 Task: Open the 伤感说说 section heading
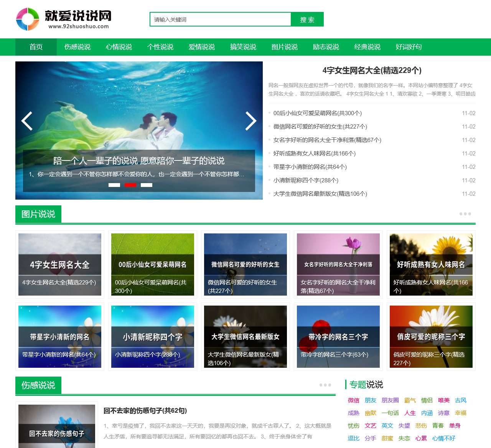pyautogui.click(x=38, y=385)
